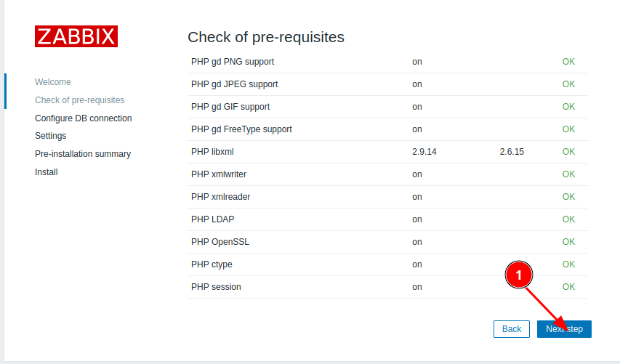Go to Configure DB connection step
This screenshot has width=620, height=364.
[83, 118]
